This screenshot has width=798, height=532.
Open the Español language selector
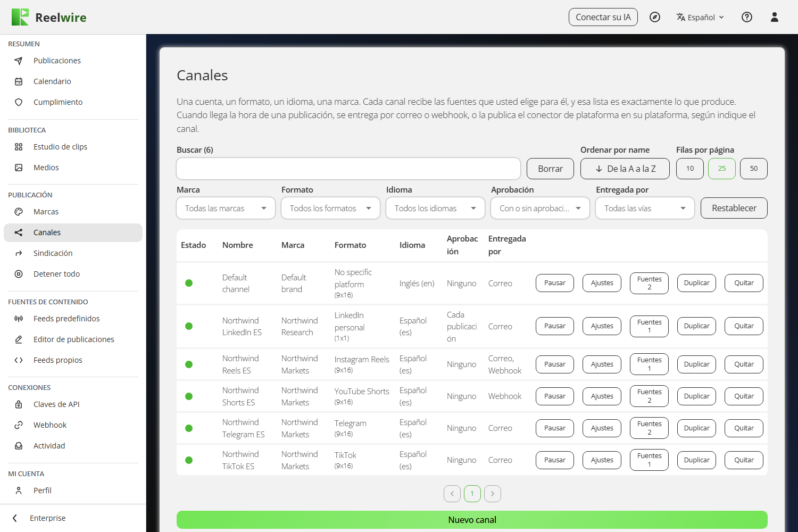[x=700, y=17]
